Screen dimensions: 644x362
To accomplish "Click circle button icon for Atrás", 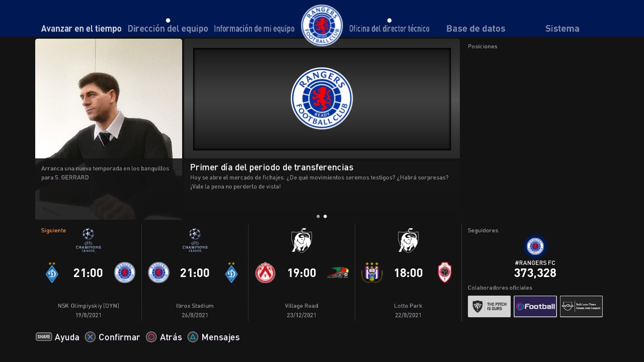I will 151,337.
